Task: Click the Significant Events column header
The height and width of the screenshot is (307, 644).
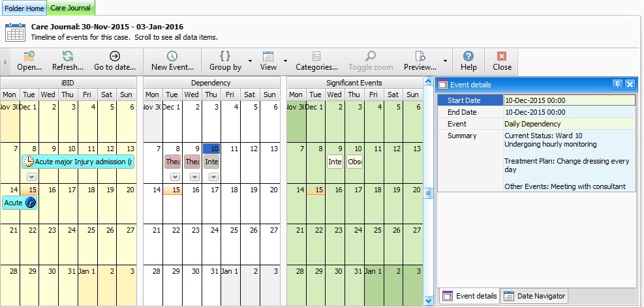Action: coord(354,83)
